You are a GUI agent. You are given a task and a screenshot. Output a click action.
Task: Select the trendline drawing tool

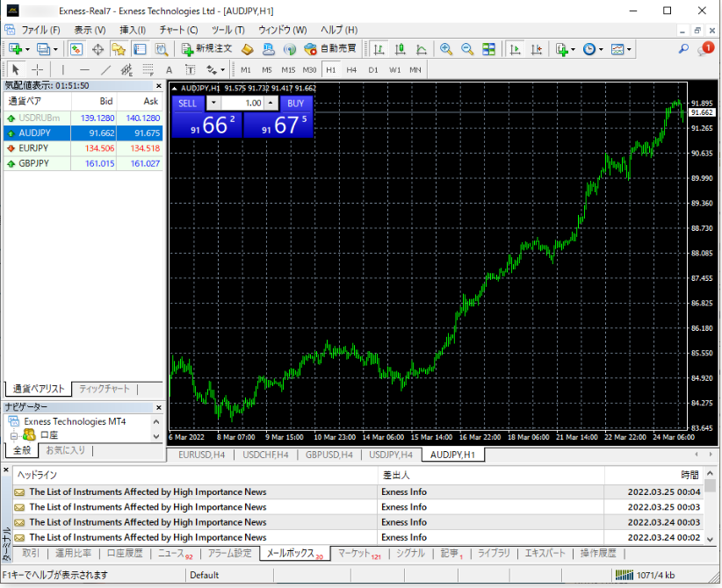pos(105,70)
